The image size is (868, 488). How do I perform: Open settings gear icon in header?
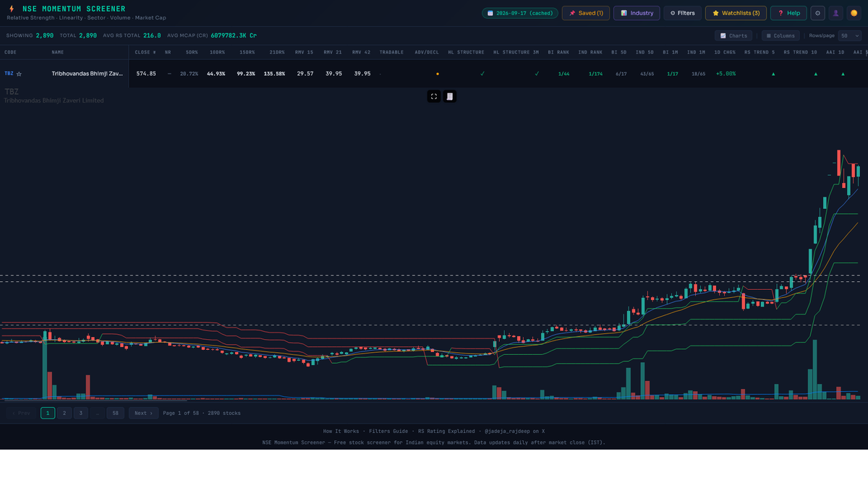[817, 13]
